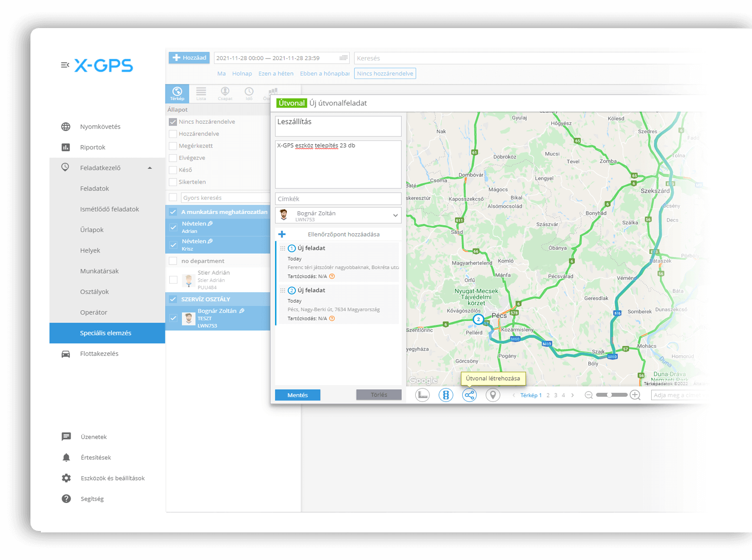Open the date range calendar icon
752x560 pixels.
pos(343,58)
